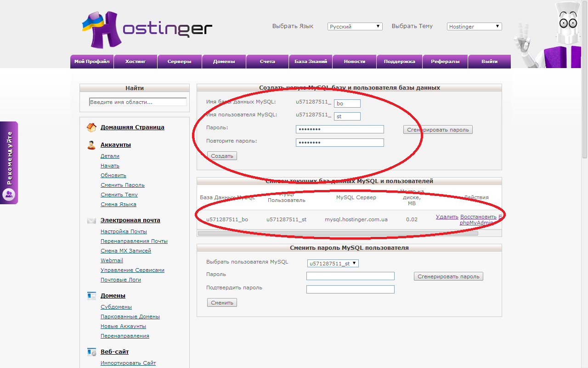Open the Смена MX Записей link
The width and height of the screenshot is (588, 368).
click(x=126, y=251)
